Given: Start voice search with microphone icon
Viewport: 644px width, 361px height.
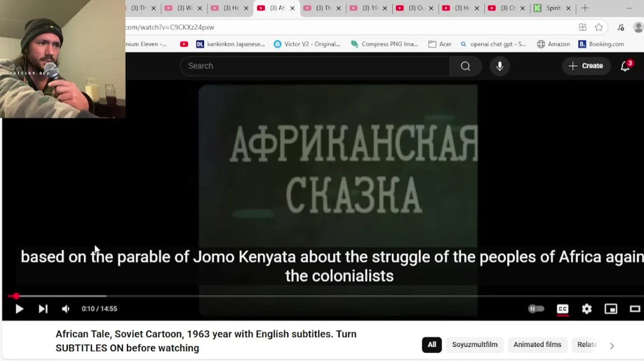Looking at the screenshot, I should point(500,66).
